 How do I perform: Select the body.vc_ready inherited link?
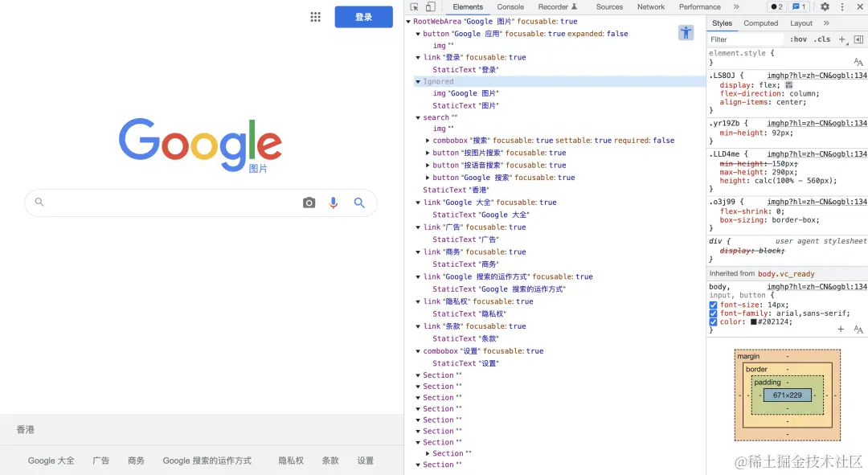tap(786, 274)
